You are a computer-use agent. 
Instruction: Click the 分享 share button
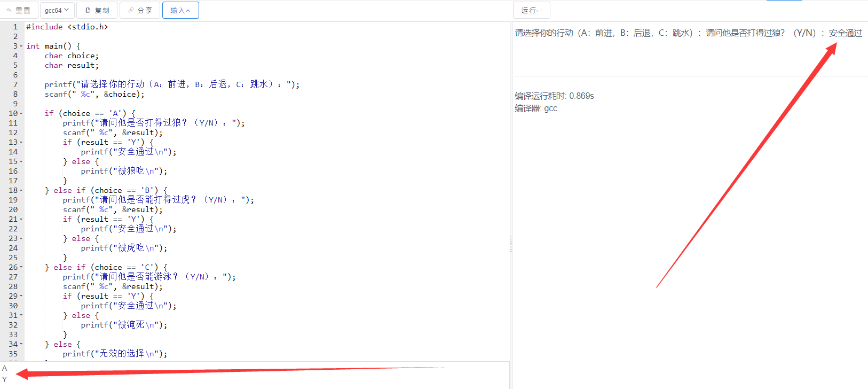140,10
